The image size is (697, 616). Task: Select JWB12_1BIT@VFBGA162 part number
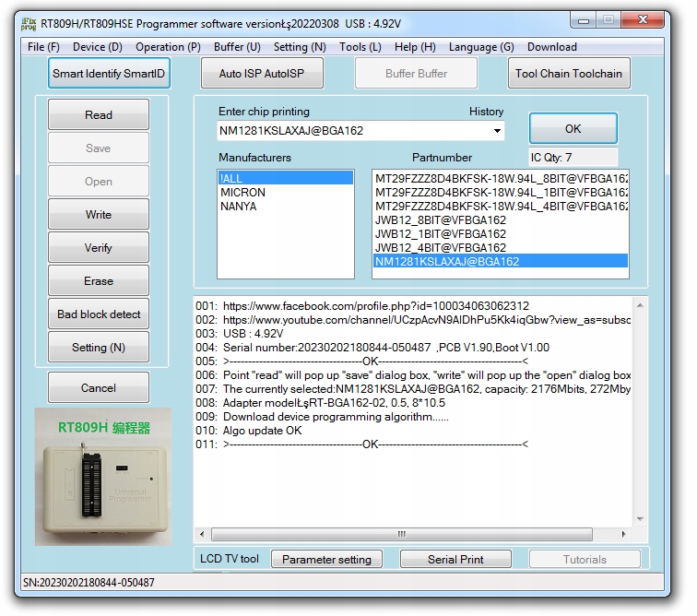pos(501,233)
